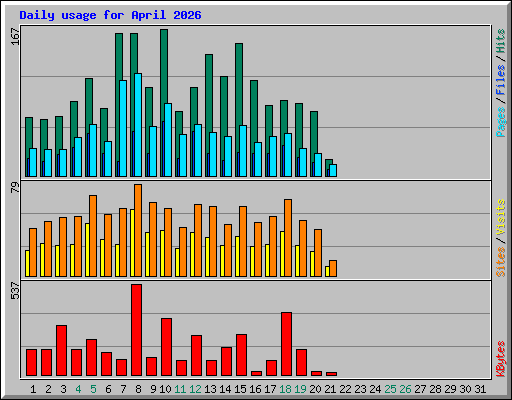This screenshot has height=400, width=512.
Task: Click the cyan Pages bar for day 7
Action: point(123,128)
